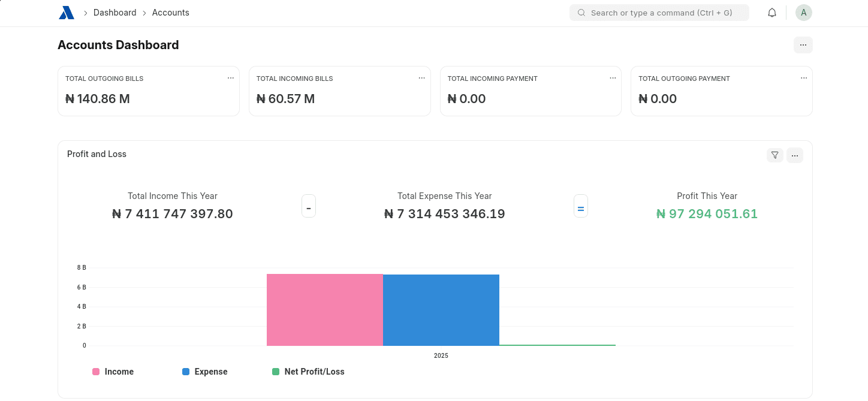Open Total Incoming Bills card menu
This screenshot has width=868, height=401.
pyautogui.click(x=421, y=78)
